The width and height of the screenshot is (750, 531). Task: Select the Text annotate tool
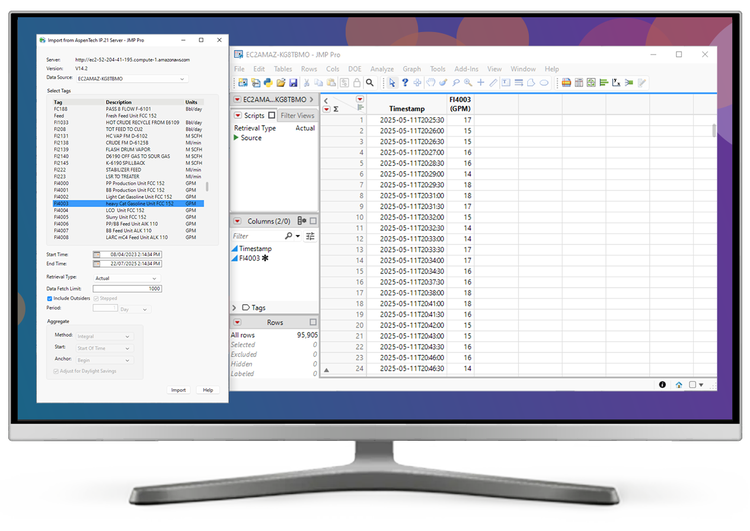coord(506,83)
